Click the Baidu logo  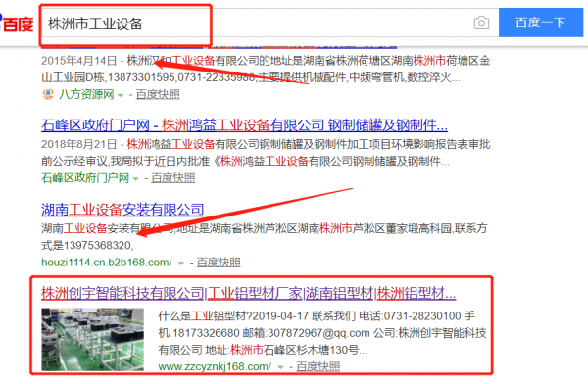tap(17, 24)
